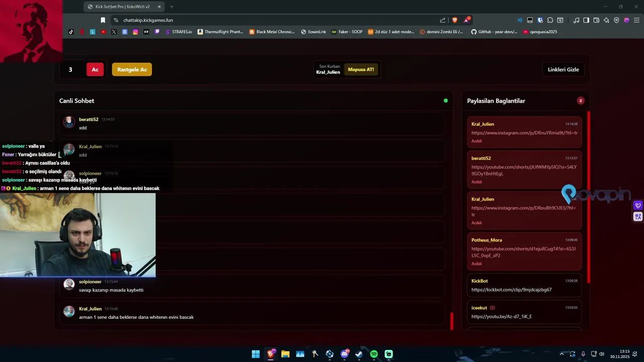Open the YouTube bookmark icon
644x362 pixels.
point(103,32)
